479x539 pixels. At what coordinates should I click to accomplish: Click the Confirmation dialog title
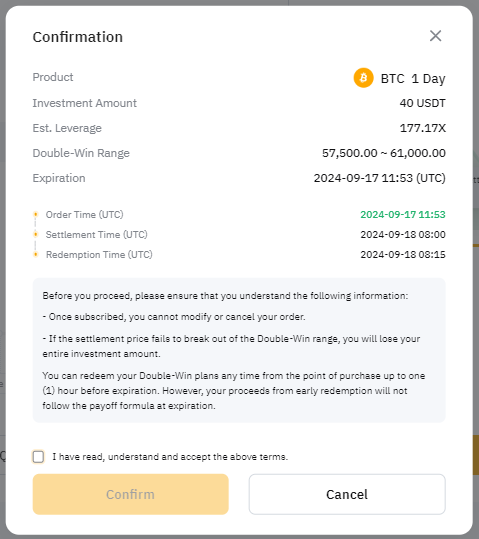click(x=78, y=37)
